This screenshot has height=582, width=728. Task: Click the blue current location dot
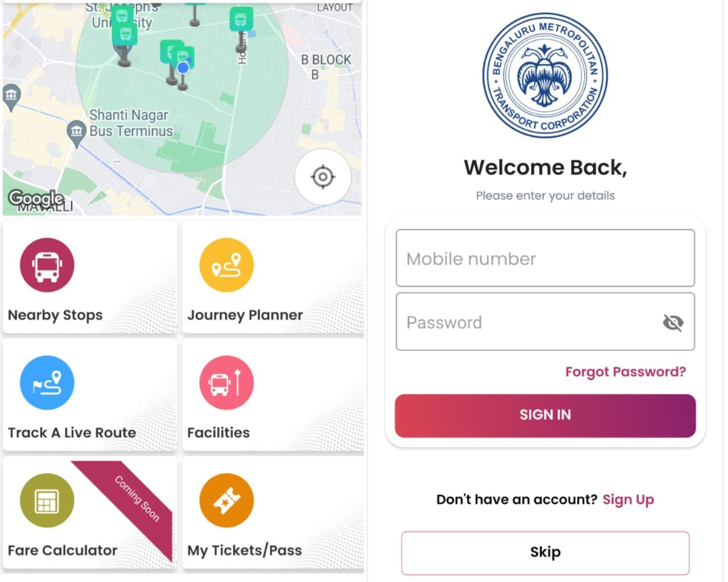[x=183, y=68]
